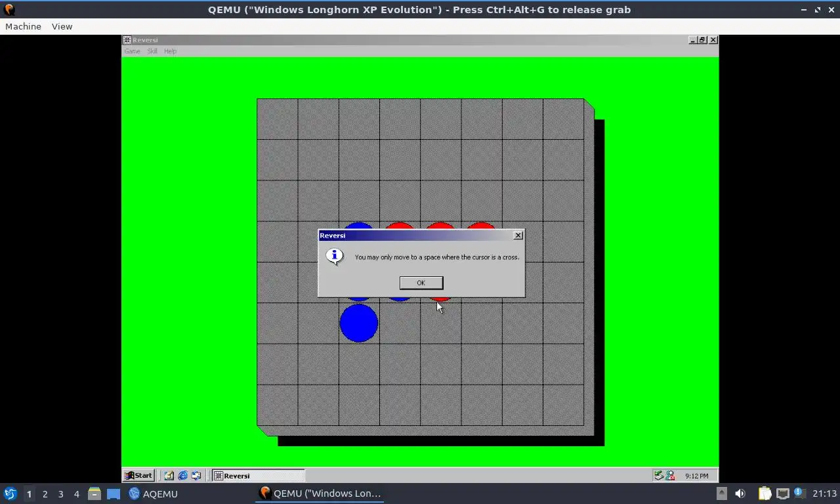Click the info icon in the dialog
Image resolution: width=840 pixels, height=504 pixels.
tap(335, 256)
